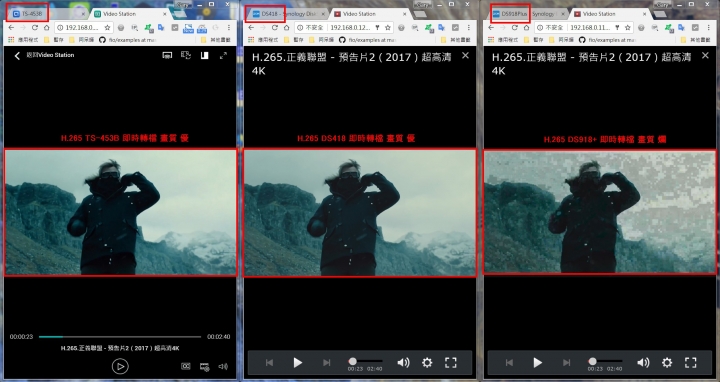Bookmark the page with star in DS918+ window
The width and height of the screenshot is (720, 382).
627,28
